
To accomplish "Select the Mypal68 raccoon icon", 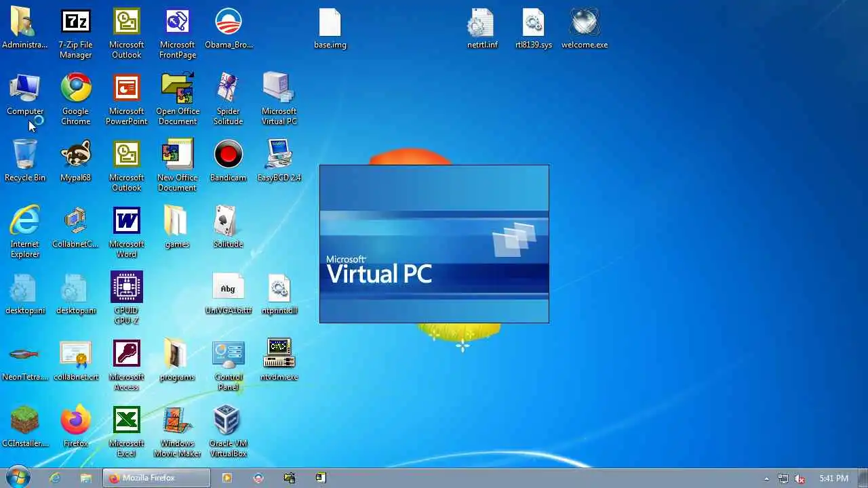I will pyautogui.click(x=75, y=161).
